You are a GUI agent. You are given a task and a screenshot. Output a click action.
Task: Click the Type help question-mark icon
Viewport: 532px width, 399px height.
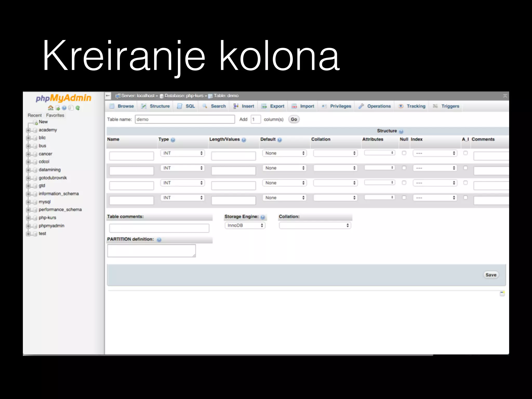click(173, 140)
